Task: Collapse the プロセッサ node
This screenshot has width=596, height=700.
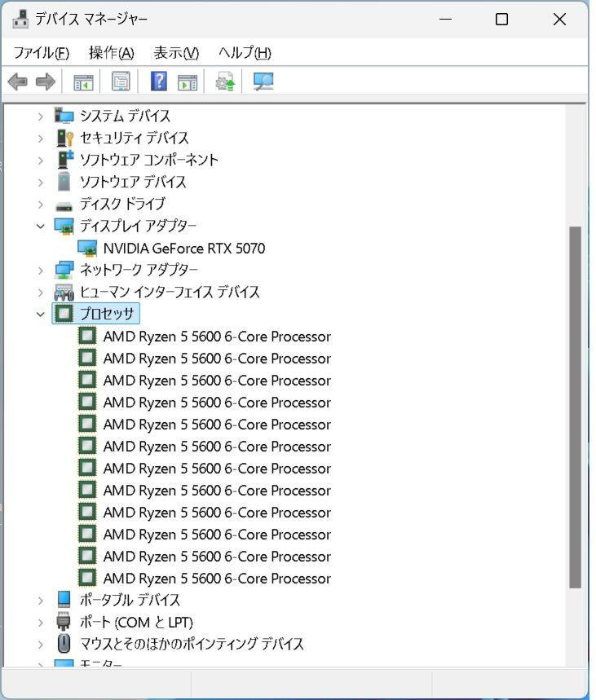Action: tap(41, 315)
